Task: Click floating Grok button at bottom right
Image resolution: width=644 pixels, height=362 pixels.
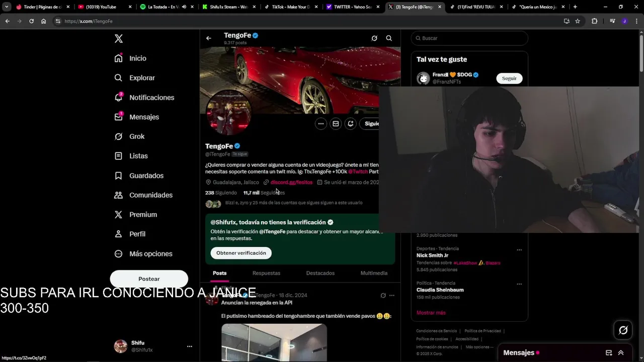Action: coord(623,330)
